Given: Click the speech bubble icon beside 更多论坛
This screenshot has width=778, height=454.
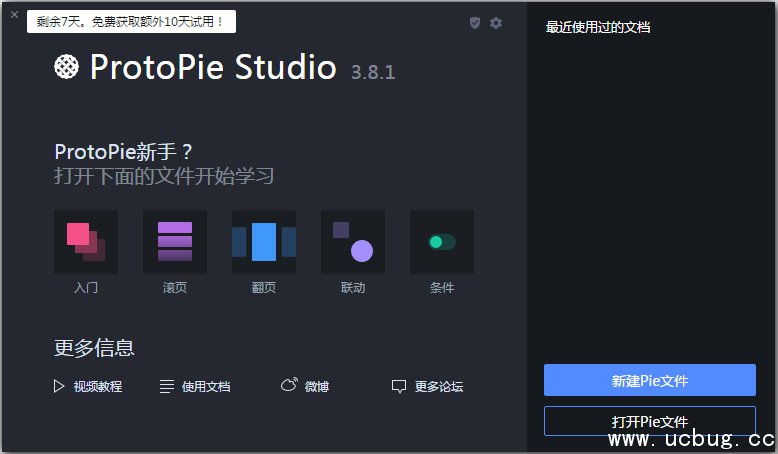Looking at the screenshot, I should pyautogui.click(x=399, y=386).
